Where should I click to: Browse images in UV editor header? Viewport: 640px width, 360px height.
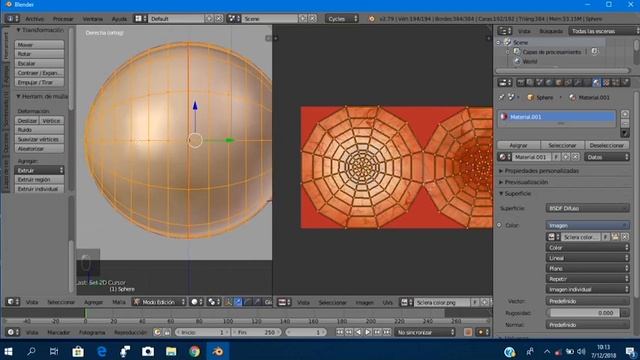(x=407, y=302)
